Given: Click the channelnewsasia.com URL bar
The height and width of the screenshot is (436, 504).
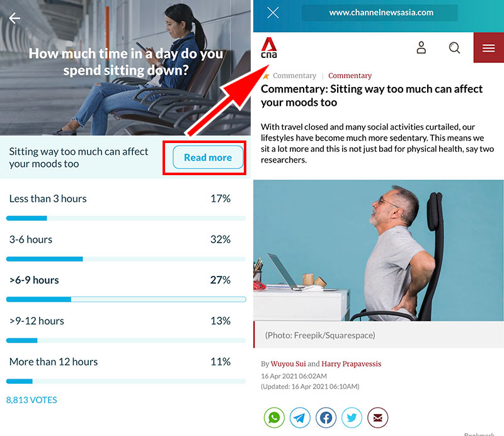Looking at the screenshot, I should [x=380, y=13].
